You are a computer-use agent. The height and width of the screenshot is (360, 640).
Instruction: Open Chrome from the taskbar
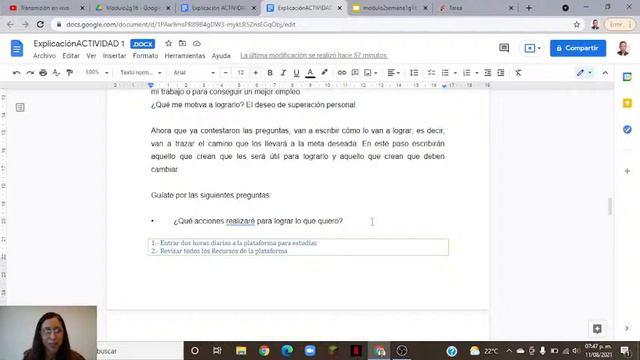click(x=264, y=351)
